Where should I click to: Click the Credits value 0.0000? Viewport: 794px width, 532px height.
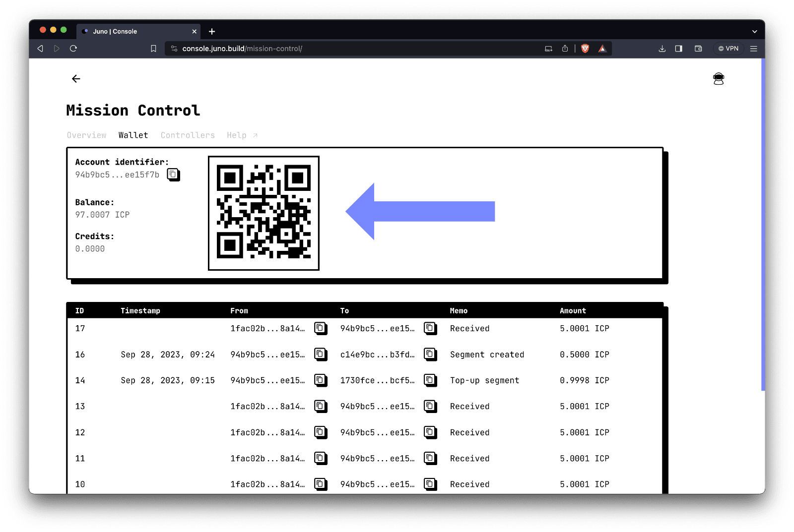tap(90, 249)
